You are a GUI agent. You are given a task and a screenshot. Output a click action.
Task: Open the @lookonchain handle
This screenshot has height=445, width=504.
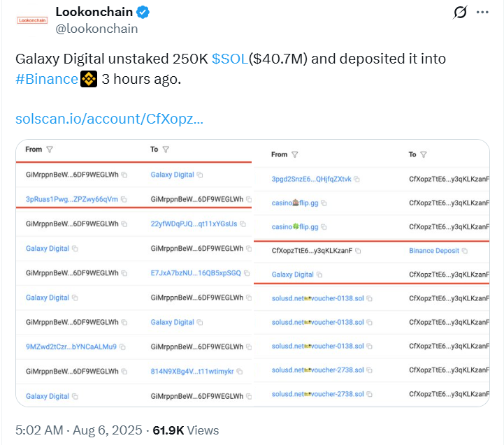click(x=96, y=29)
